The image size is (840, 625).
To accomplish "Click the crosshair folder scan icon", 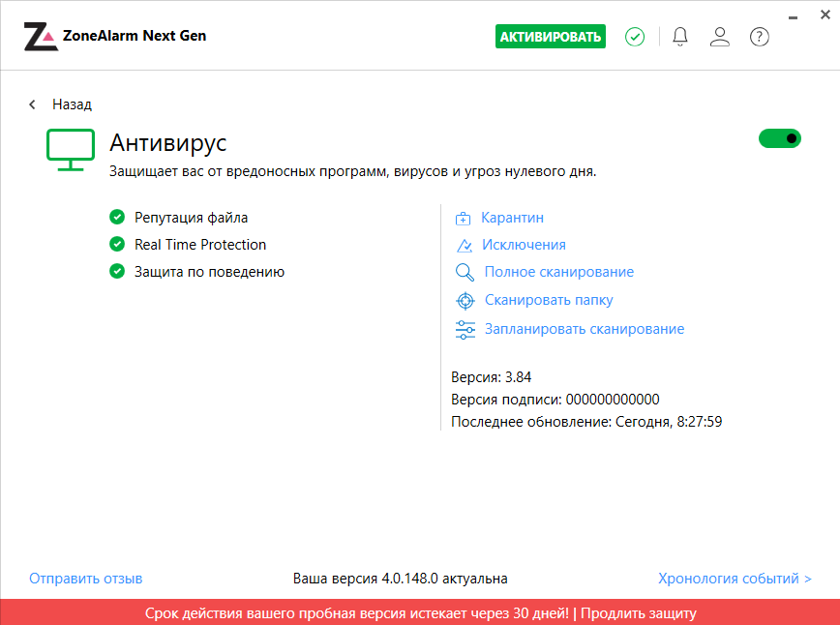I will (465, 301).
